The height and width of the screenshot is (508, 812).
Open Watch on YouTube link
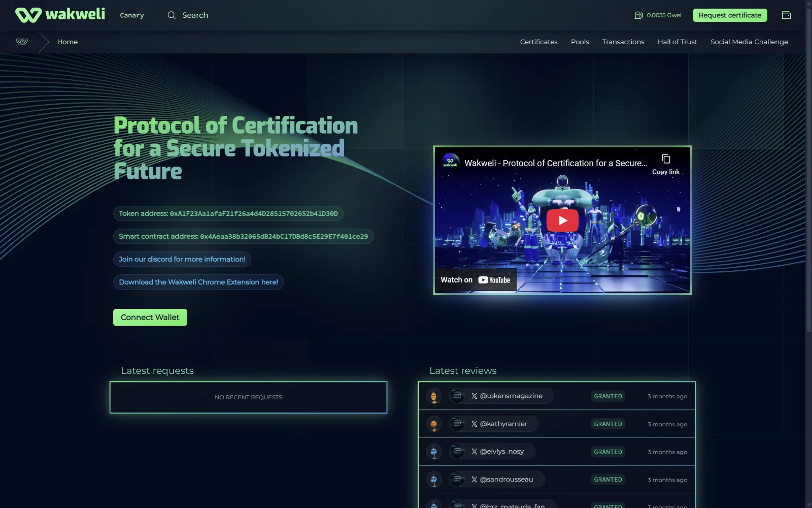[x=476, y=280]
